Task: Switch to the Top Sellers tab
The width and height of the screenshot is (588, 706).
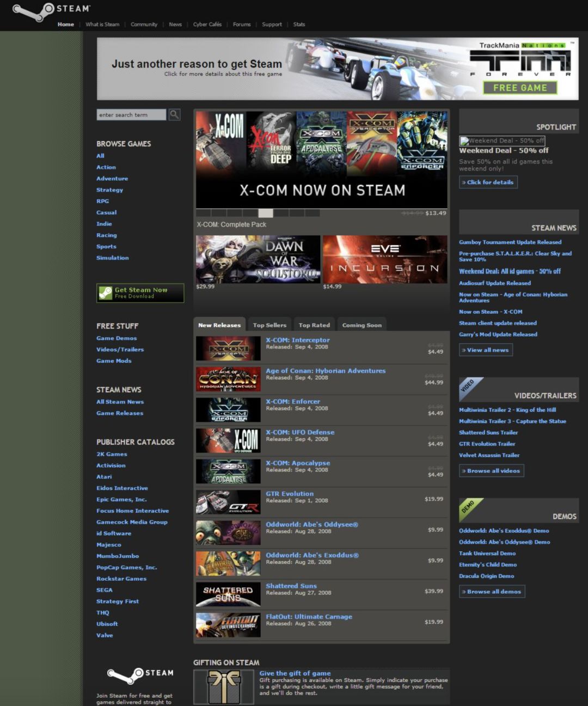Action: click(269, 325)
